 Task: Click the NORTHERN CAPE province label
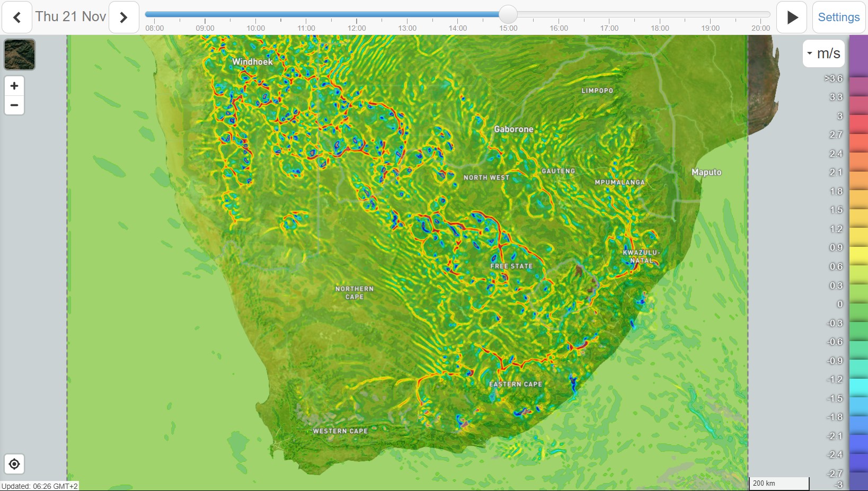pos(355,293)
